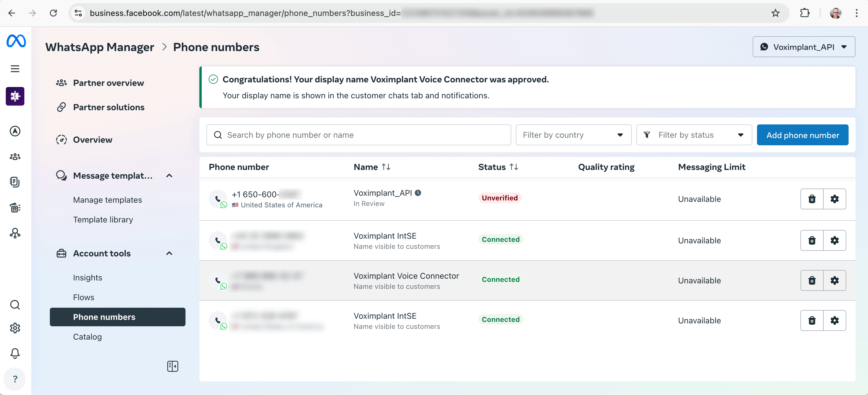The image size is (868, 395).
Task: Click the Meta logo icon
Action: (x=16, y=41)
